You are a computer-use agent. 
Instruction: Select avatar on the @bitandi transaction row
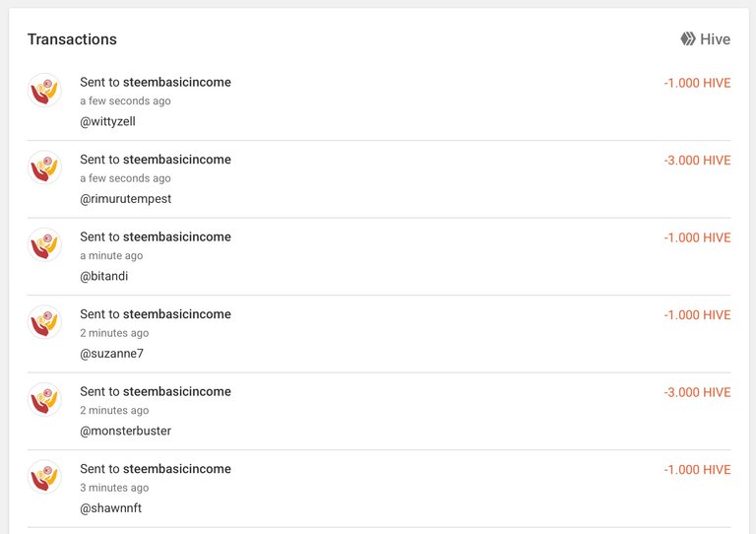[44, 244]
